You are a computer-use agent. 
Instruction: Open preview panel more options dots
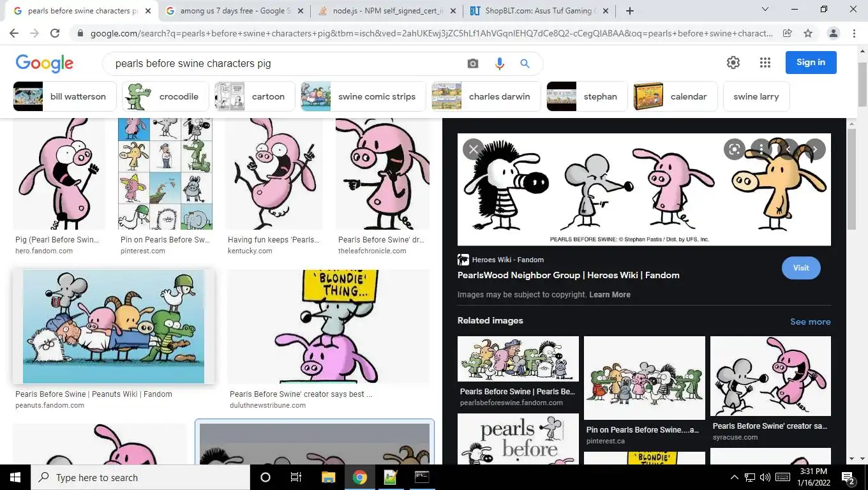click(761, 149)
